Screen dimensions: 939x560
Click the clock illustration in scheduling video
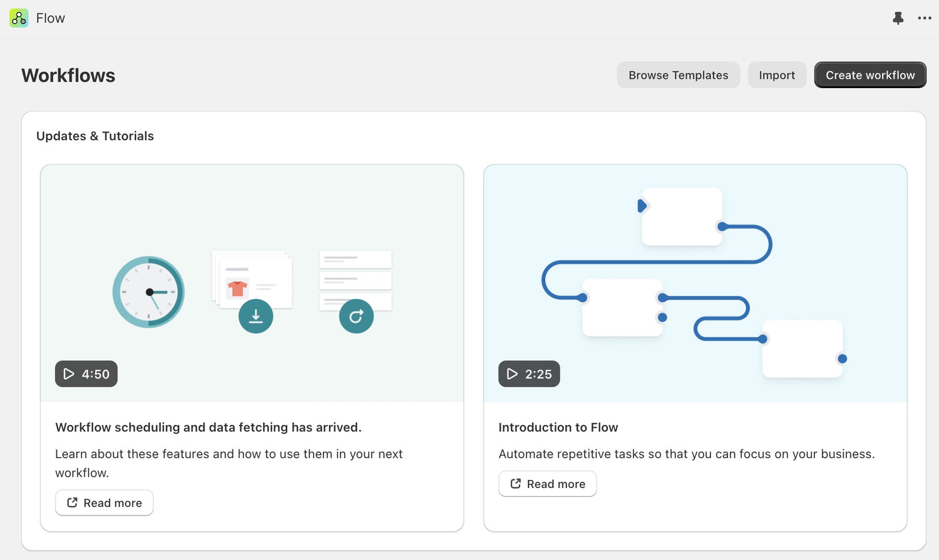point(148,292)
